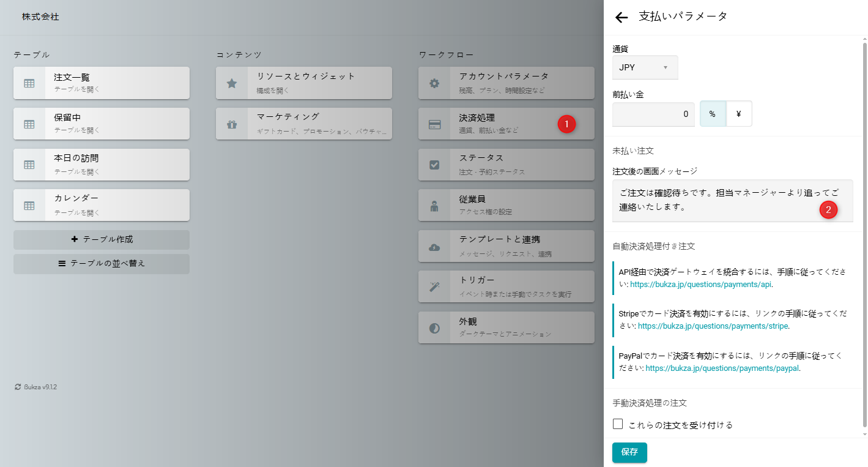Click the テーブルの並べ替え button
This screenshot has height=467, width=868.
pos(102,264)
